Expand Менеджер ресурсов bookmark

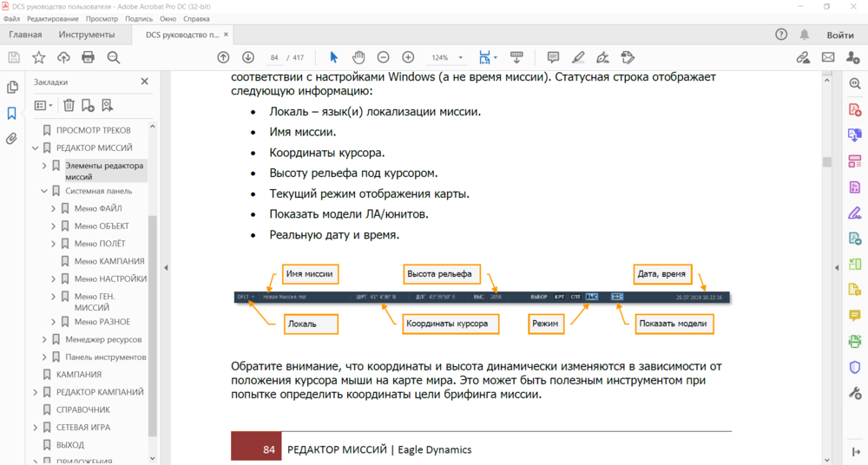coord(44,339)
